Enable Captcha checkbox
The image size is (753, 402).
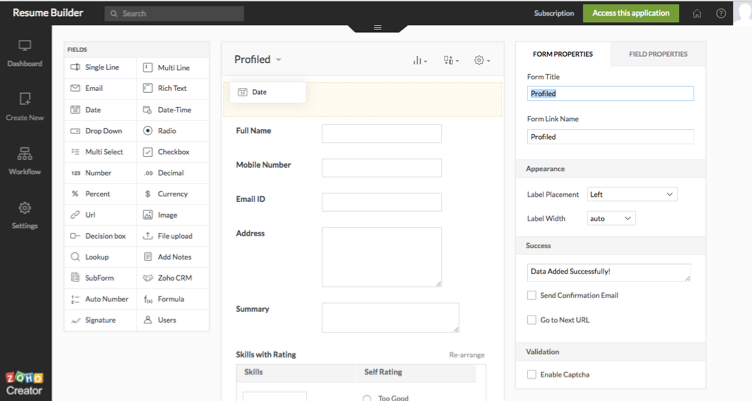click(532, 375)
